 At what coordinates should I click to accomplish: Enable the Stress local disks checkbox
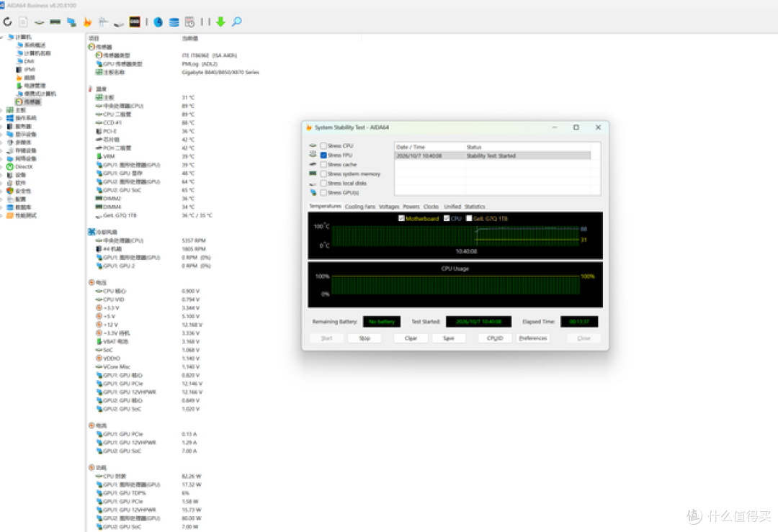[323, 184]
